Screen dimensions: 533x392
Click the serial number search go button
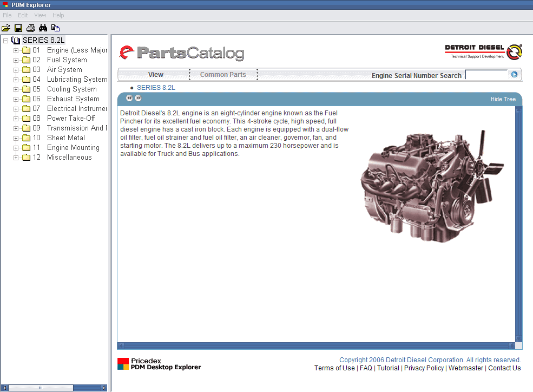pos(514,75)
